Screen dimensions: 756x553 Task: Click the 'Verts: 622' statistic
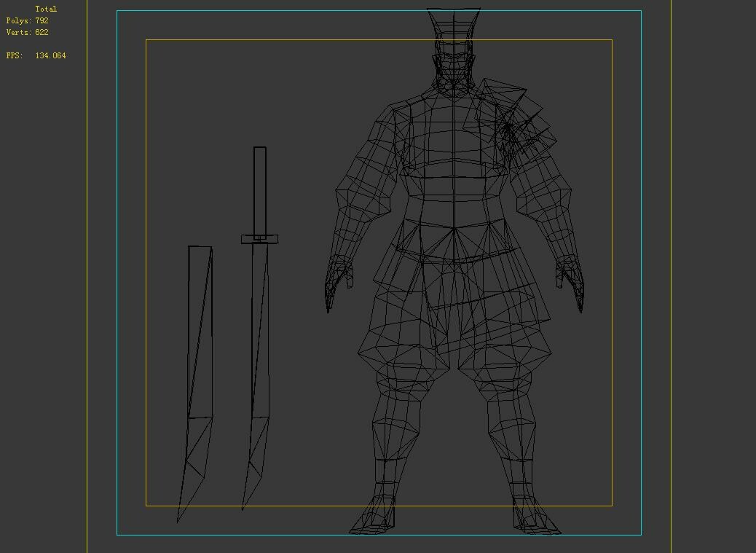(x=28, y=32)
